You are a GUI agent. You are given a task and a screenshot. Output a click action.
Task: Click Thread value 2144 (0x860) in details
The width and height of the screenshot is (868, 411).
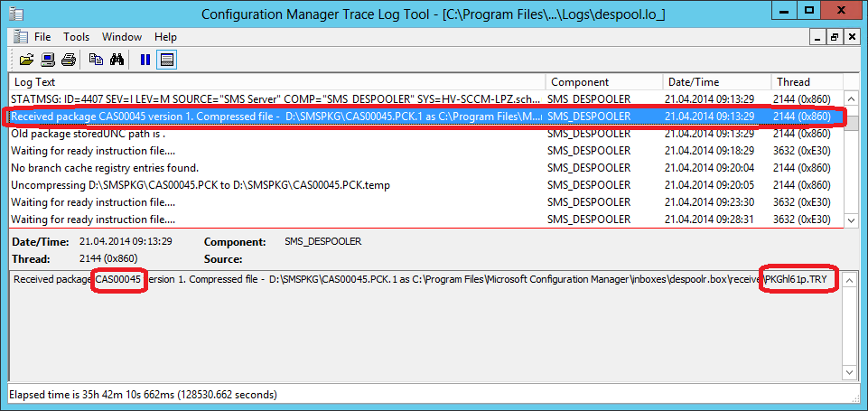click(x=108, y=258)
